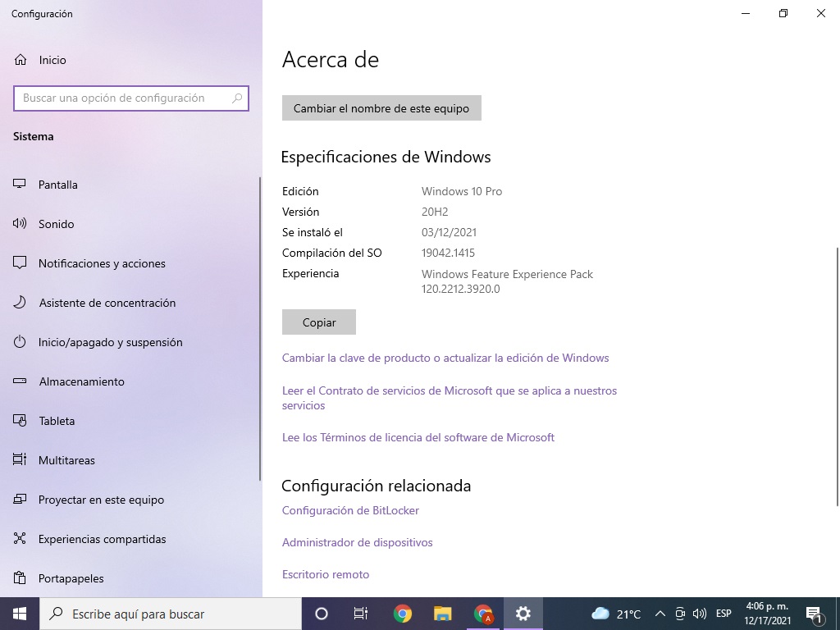Click the 20H2 version value
This screenshot has width=840, height=630.
click(435, 212)
